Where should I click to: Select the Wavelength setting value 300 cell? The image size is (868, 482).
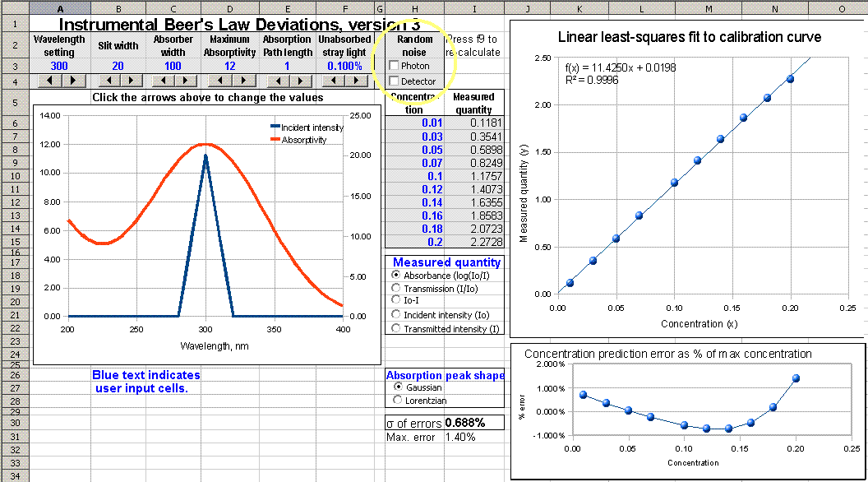click(58, 66)
